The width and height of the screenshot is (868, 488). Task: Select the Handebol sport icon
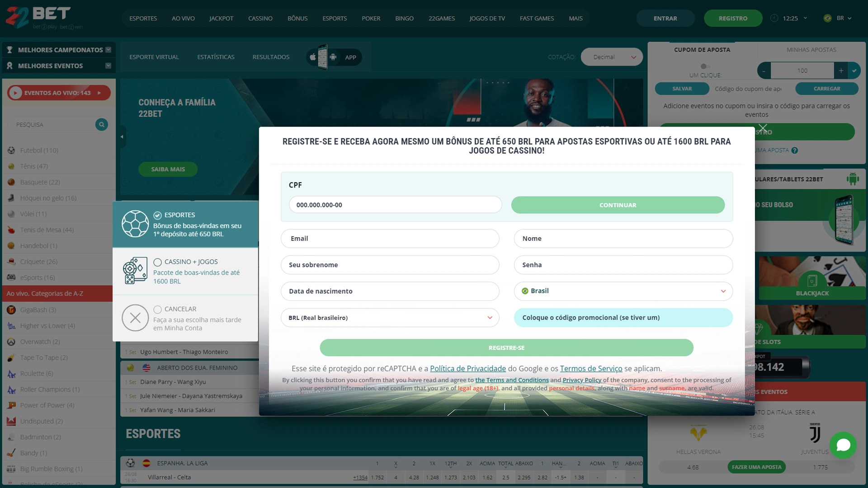tap(11, 246)
